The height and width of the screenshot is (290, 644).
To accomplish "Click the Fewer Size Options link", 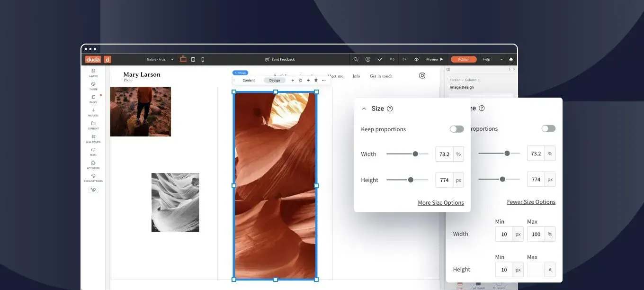I will tap(531, 202).
